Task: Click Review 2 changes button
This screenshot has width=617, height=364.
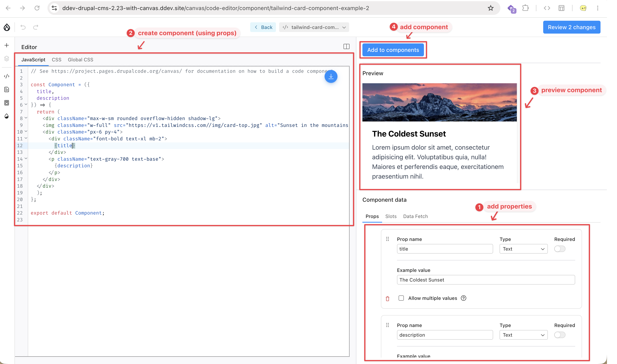Action: (x=572, y=27)
